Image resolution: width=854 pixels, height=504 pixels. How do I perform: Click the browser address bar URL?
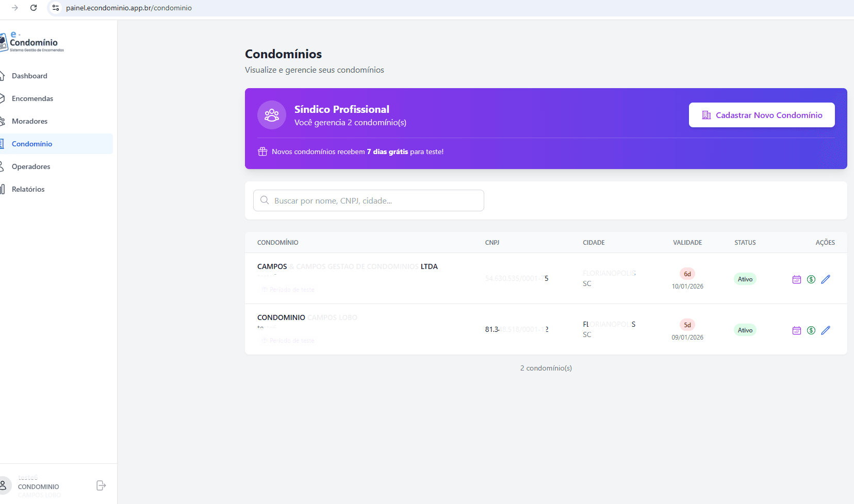point(129,8)
